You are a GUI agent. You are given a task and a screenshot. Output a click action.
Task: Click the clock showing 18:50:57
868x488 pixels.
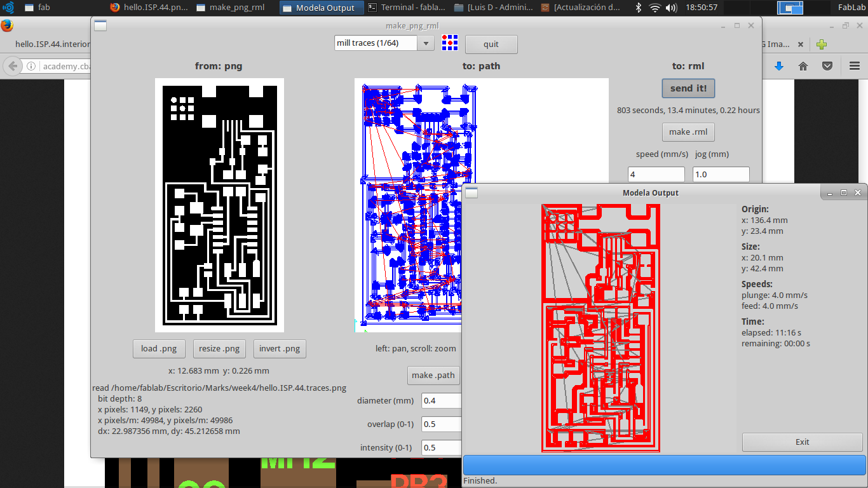(x=702, y=8)
